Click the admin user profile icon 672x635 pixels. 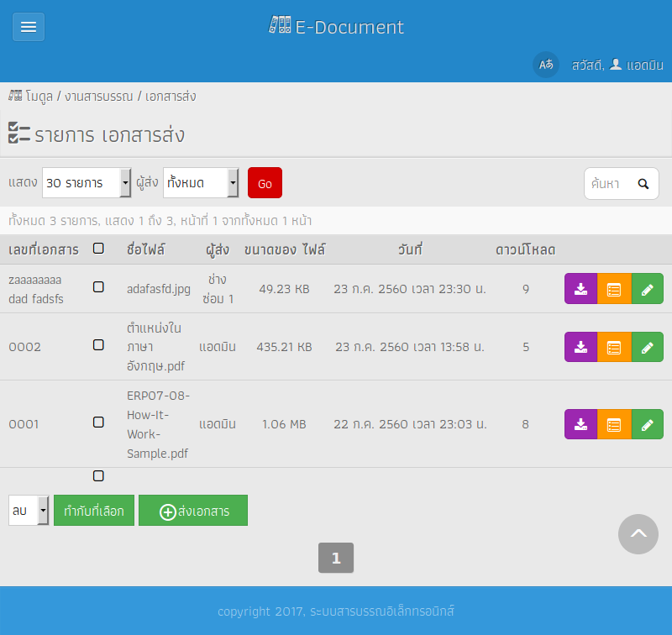pos(616,65)
